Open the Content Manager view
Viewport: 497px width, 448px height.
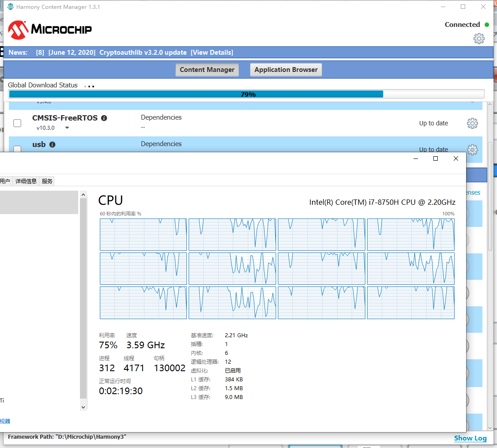coord(207,70)
